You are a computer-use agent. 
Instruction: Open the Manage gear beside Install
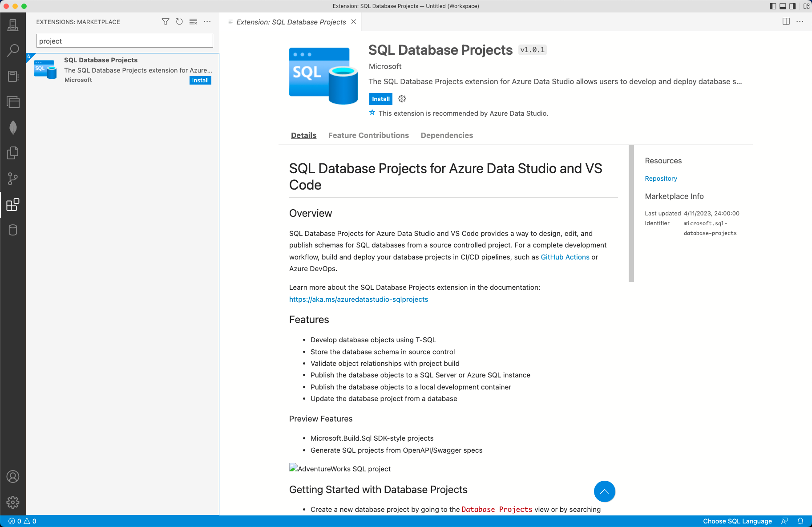coord(402,99)
